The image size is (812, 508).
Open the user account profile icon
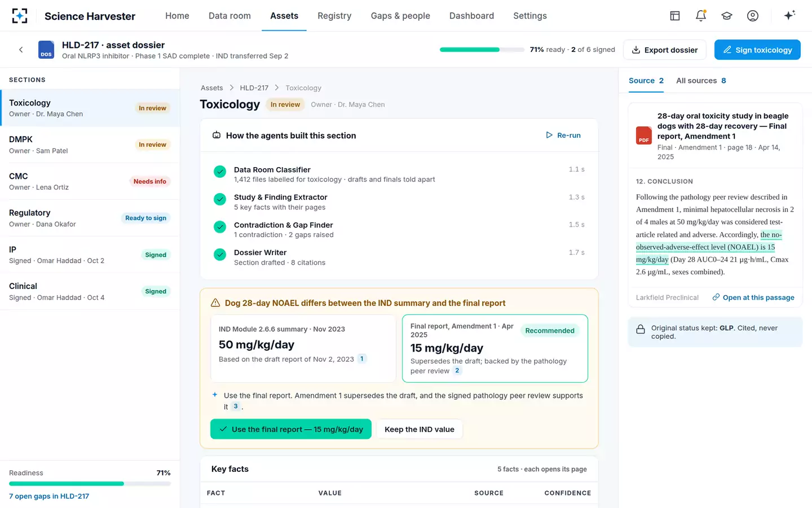pos(753,16)
